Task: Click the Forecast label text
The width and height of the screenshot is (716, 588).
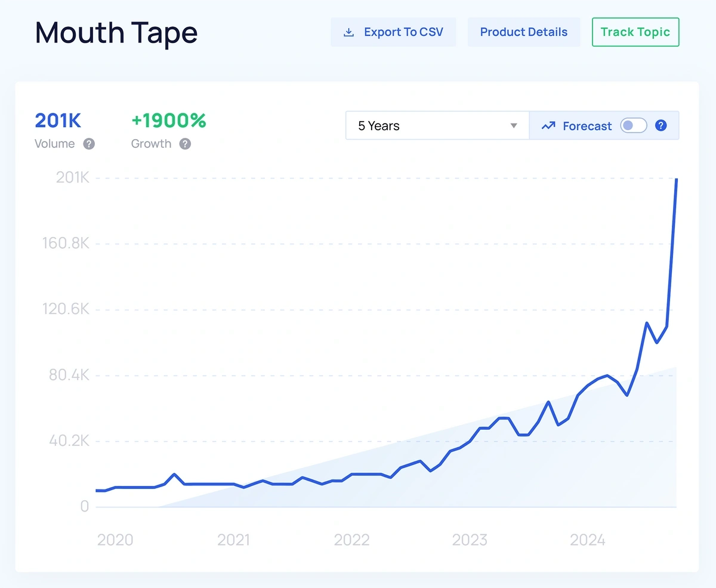Action: [x=587, y=126]
